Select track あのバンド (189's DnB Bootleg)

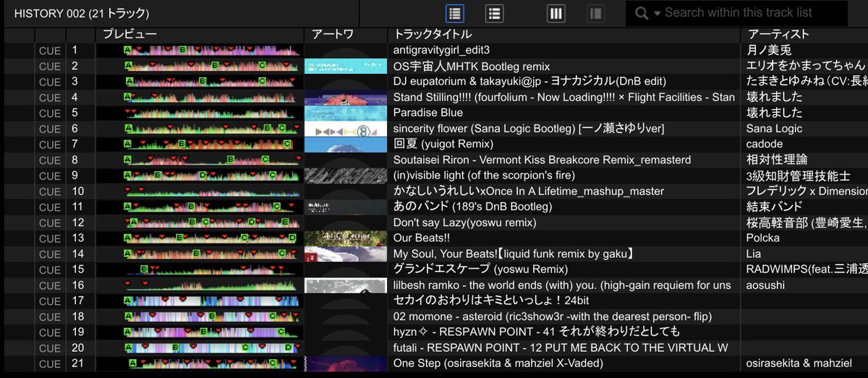[473, 207]
